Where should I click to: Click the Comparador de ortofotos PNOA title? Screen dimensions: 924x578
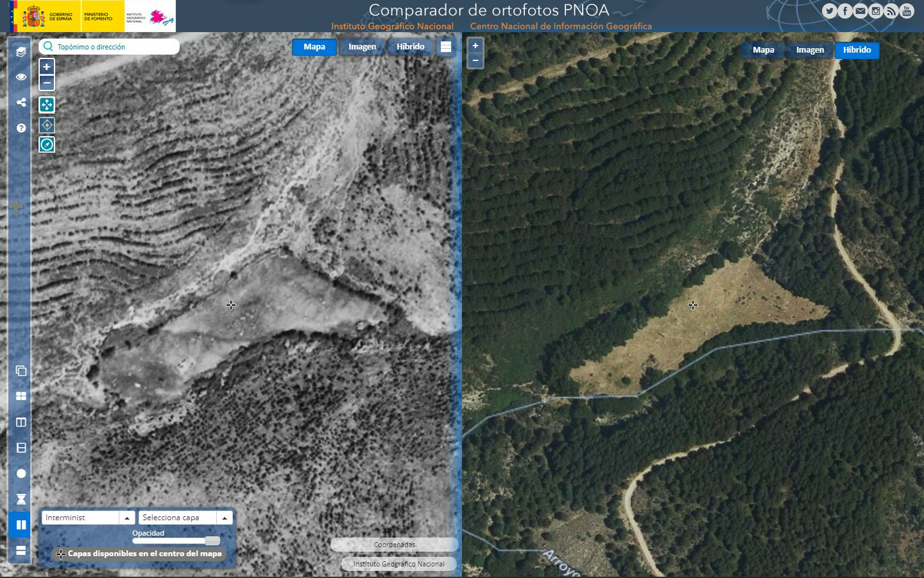coord(489,10)
